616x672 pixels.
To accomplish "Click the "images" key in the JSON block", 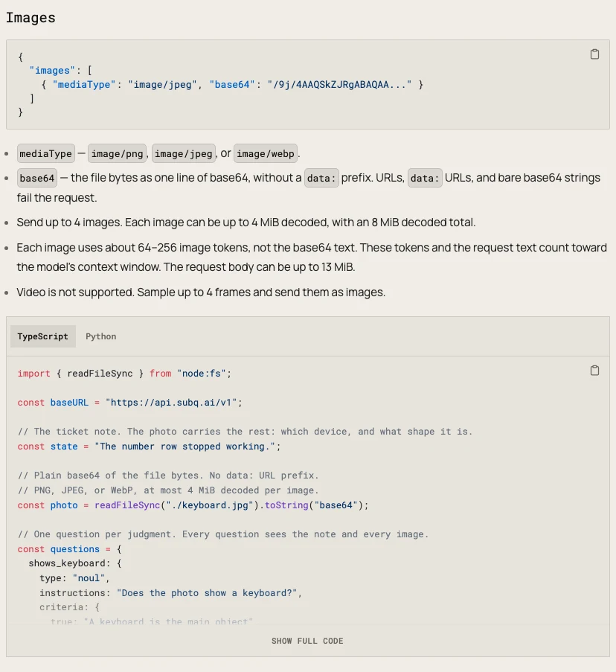I will tap(52, 70).
